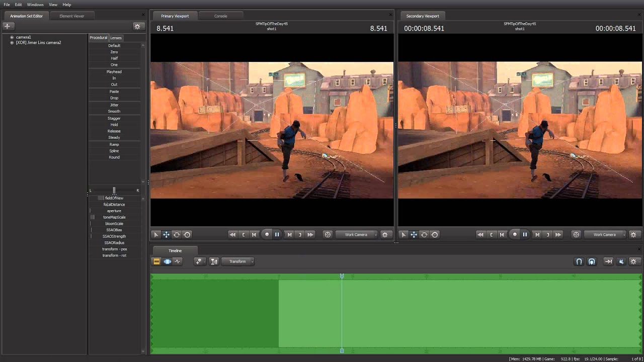This screenshot has height=362, width=644.
Task: Jump to previous frame in Secondary Viewport
Action: click(x=502, y=234)
